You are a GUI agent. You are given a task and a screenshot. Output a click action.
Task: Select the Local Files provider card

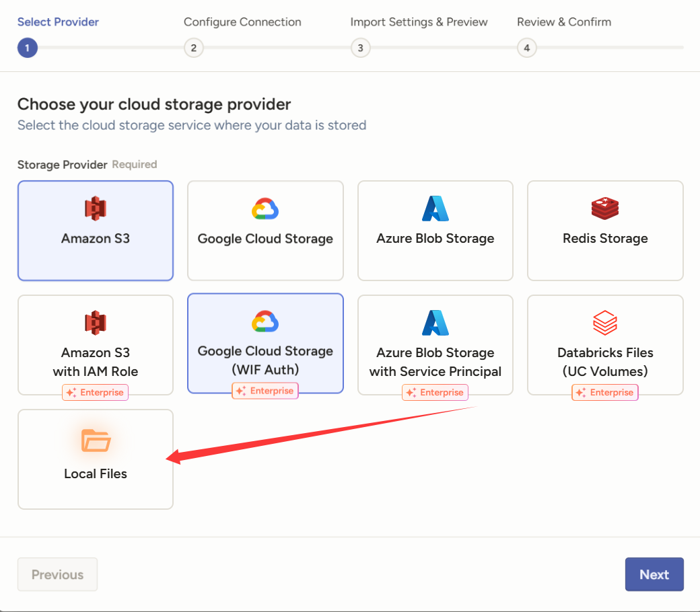[x=96, y=459]
